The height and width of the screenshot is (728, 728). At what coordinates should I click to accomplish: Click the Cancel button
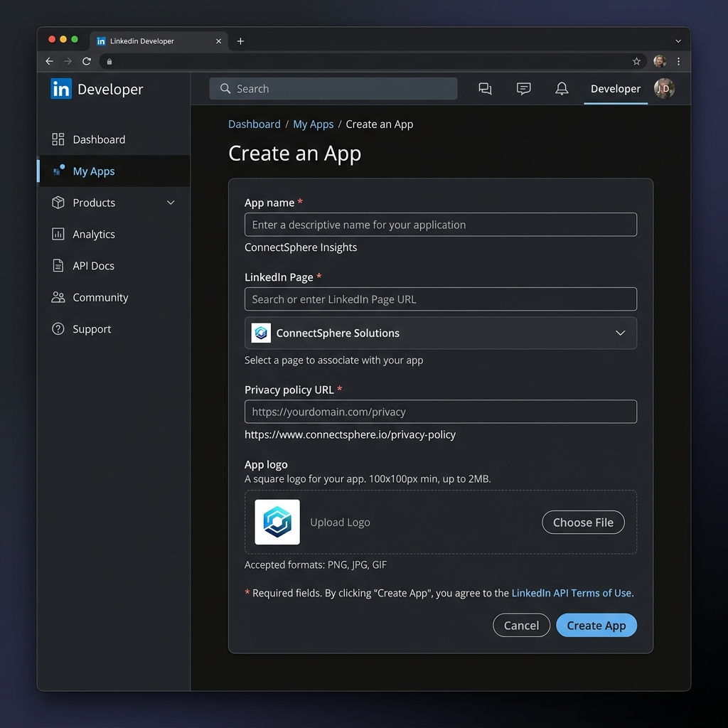tap(521, 625)
